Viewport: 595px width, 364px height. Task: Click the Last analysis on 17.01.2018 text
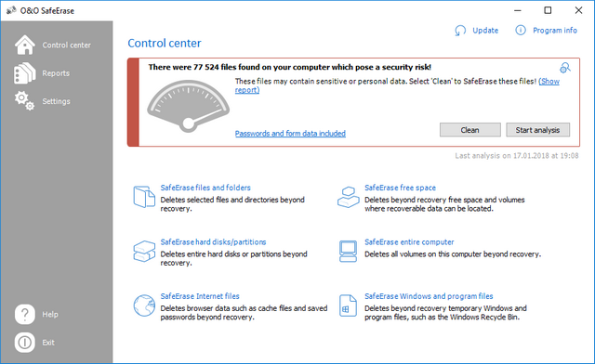pyautogui.click(x=517, y=155)
